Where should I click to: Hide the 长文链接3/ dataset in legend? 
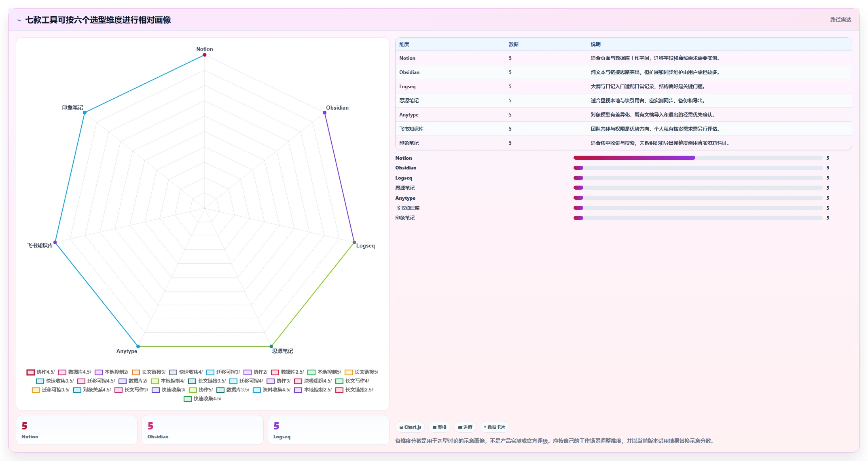pos(148,372)
